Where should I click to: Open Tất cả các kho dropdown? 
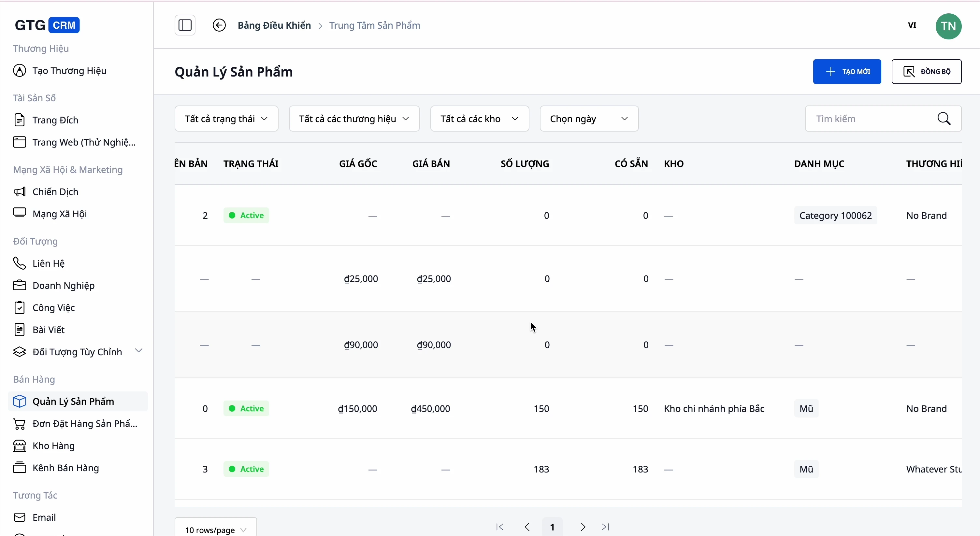pyautogui.click(x=479, y=119)
